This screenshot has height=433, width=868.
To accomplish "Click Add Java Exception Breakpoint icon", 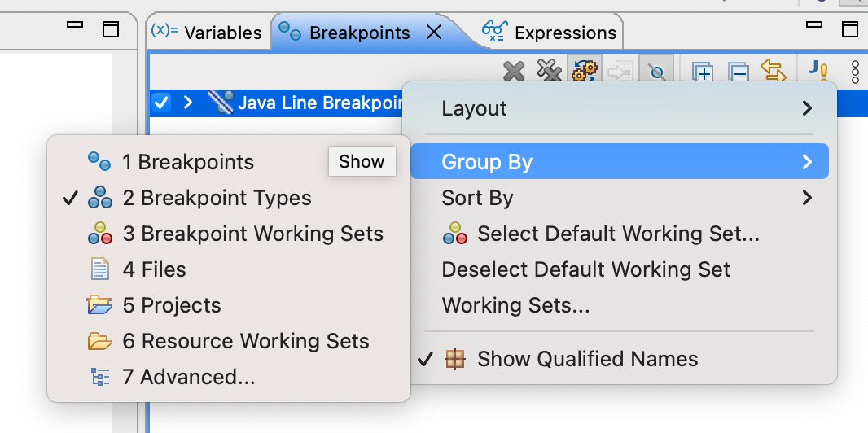I will coord(818,72).
